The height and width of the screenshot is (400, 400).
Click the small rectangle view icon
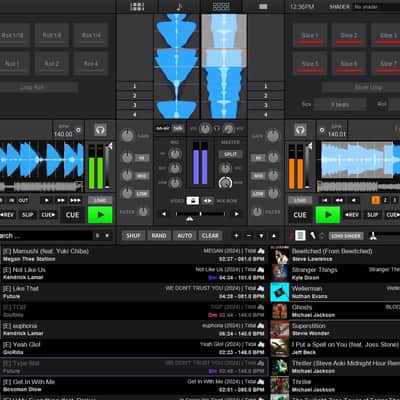point(263,6)
